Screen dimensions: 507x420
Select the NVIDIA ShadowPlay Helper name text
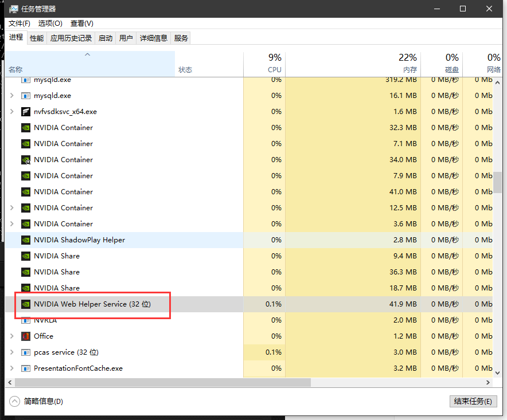tap(79, 240)
